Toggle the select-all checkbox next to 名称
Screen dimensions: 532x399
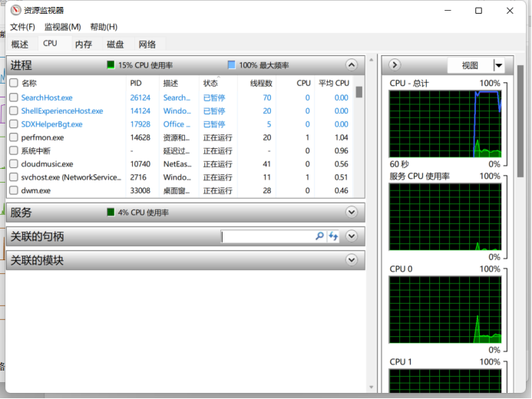click(x=14, y=83)
